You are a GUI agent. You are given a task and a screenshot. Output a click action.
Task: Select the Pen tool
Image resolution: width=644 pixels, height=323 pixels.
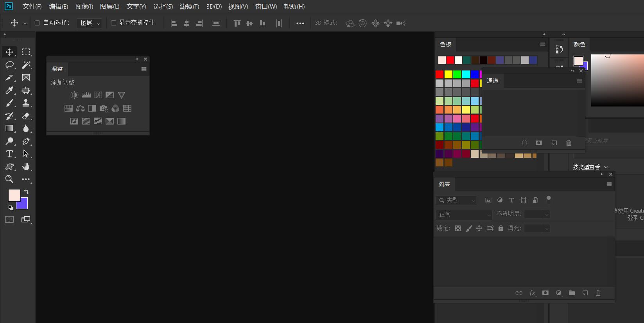(x=26, y=141)
